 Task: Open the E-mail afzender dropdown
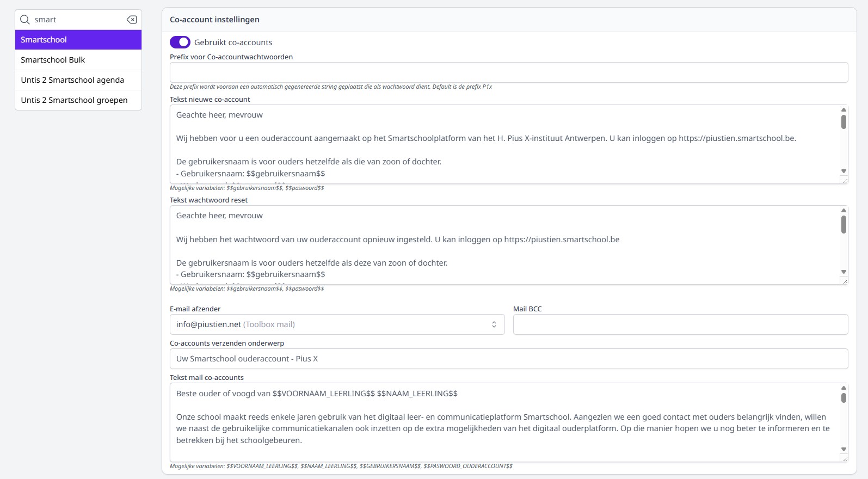(337, 324)
